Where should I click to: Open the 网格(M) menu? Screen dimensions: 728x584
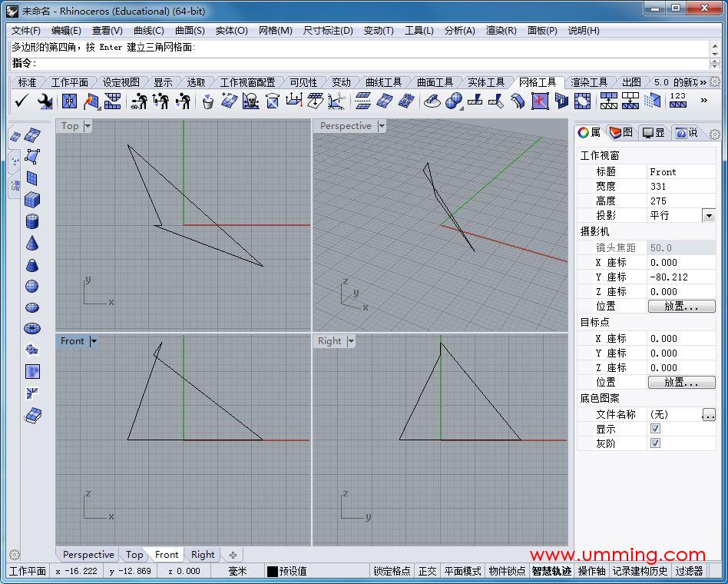pyautogui.click(x=276, y=31)
